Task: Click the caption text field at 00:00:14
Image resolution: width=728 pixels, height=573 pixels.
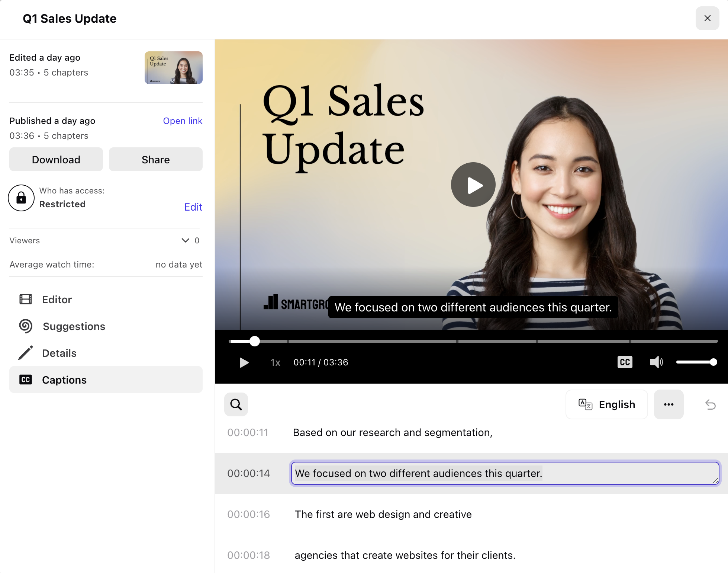Action: (x=505, y=473)
